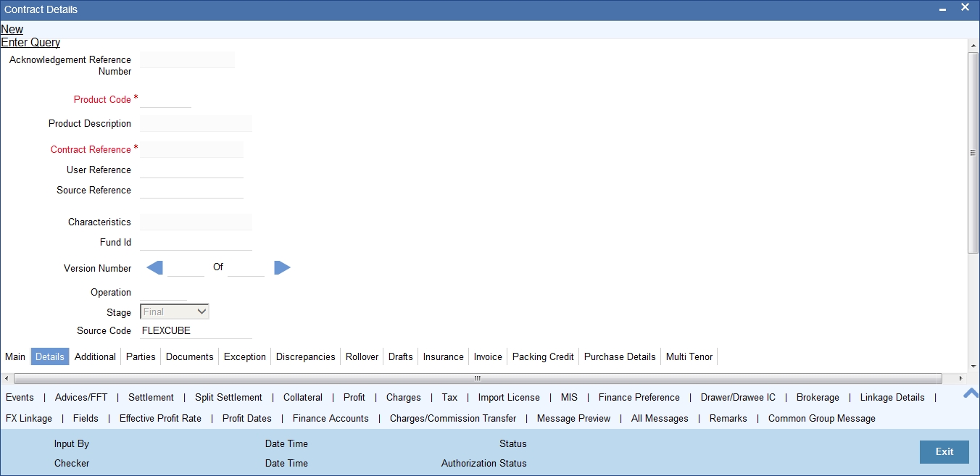Image resolution: width=980 pixels, height=476 pixels.
Task: Open the Rollover tab
Action: click(x=362, y=356)
